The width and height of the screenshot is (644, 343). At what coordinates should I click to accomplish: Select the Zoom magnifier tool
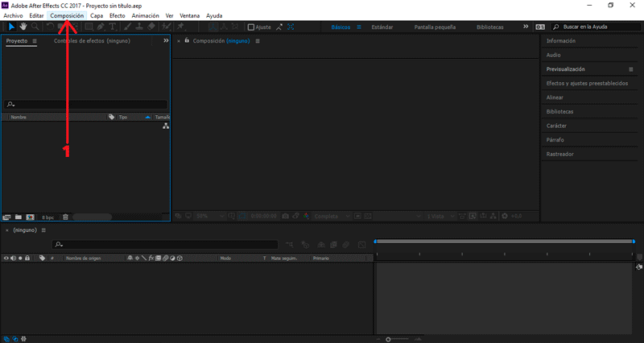(35, 27)
